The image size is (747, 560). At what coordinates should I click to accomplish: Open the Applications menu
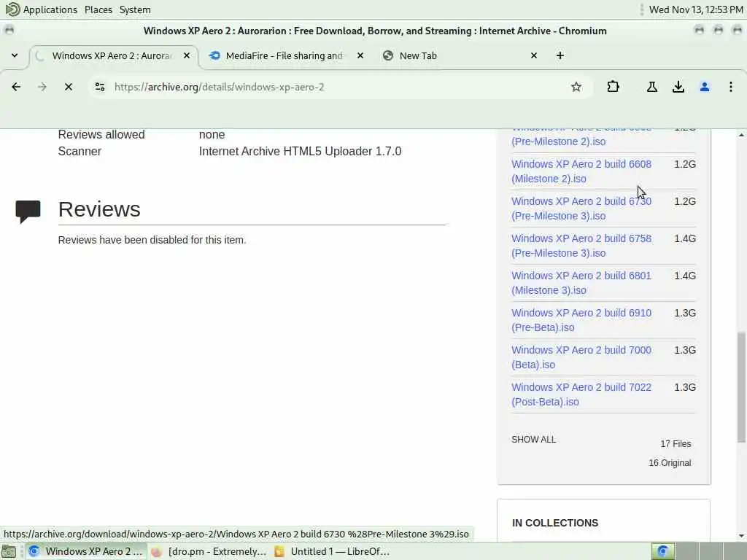pos(50,9)
